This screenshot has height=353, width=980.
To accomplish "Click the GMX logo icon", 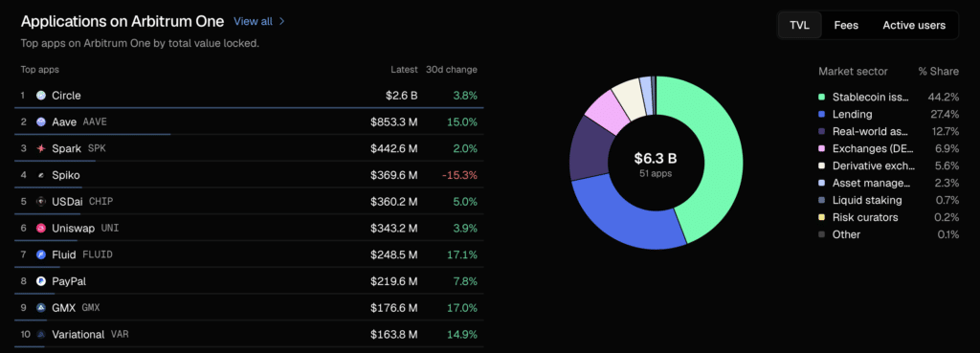I will click(41, 308).
